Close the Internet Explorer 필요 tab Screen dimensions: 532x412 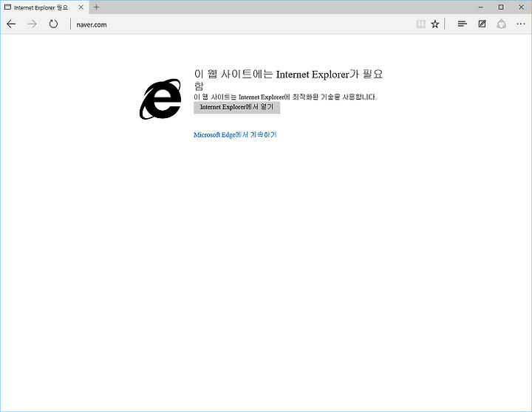(81, 7)
